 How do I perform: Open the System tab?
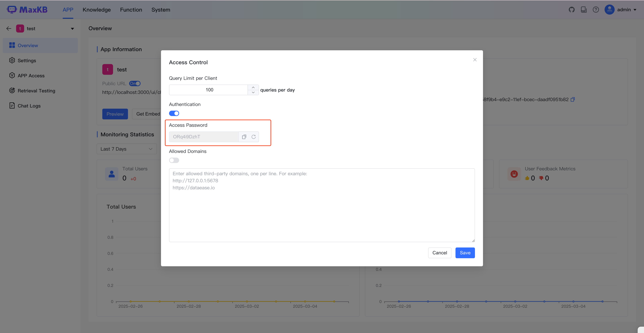(161, 10)
